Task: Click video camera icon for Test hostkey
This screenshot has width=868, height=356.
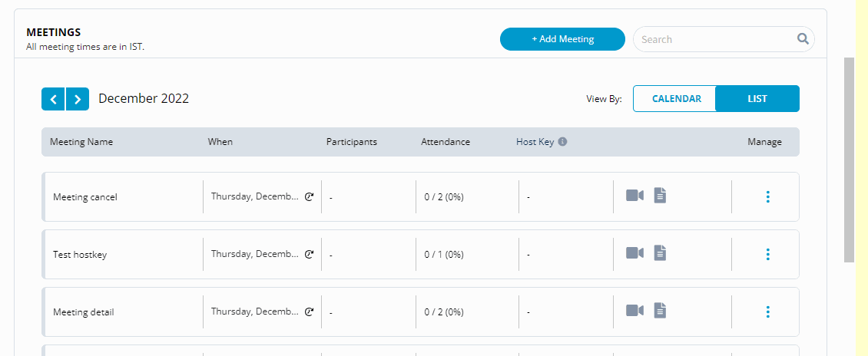Action: [634, 253]
